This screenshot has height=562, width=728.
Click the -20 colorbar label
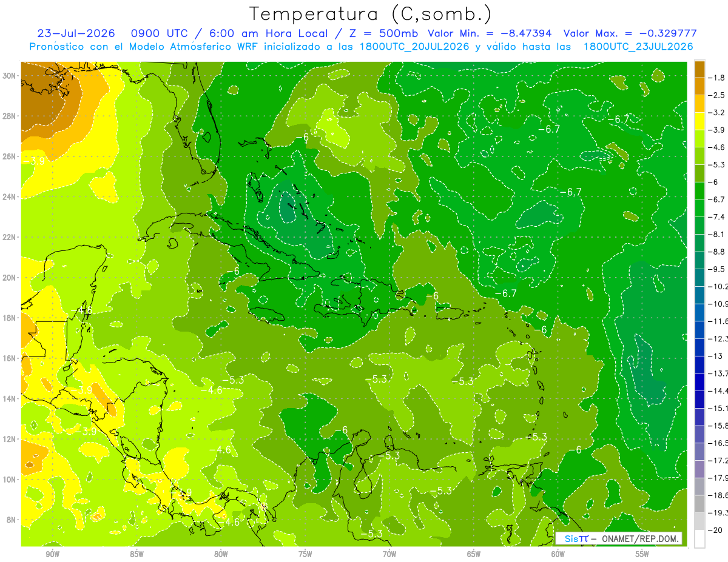(715, 530)
